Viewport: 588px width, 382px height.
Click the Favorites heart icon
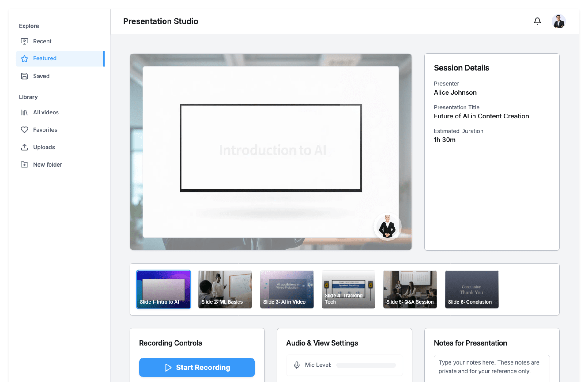(x=24, y=130)
